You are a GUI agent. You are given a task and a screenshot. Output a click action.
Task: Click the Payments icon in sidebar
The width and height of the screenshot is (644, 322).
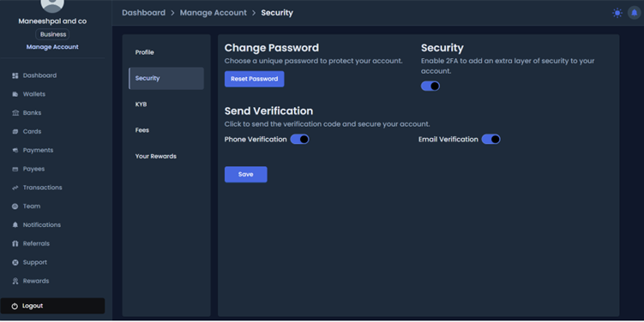pyautogui.click(x=15, y=150)
